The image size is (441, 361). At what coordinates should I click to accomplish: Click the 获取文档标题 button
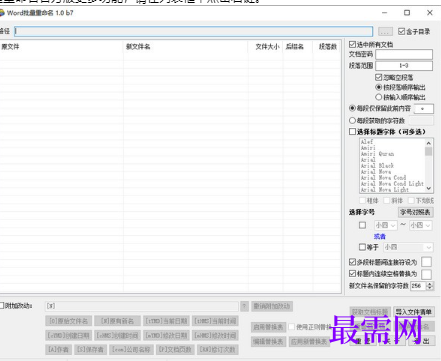click(370, 312)
